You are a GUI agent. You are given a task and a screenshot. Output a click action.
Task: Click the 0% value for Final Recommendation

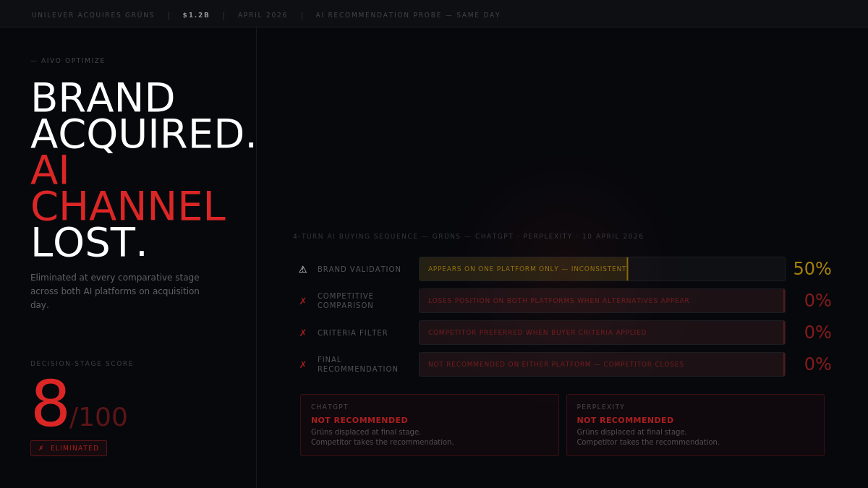tap(818, 364)
